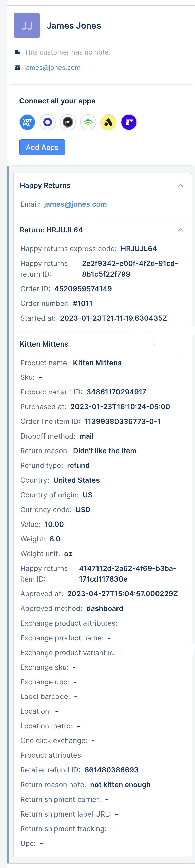Screen dimensions: 195x868
Task: Click the Kitten Mittens item heading
Action: pos(44,344)
